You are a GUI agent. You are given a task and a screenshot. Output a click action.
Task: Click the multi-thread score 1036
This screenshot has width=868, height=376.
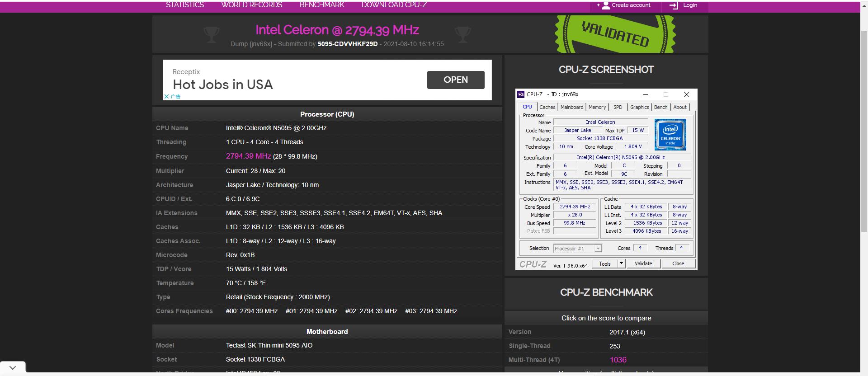point(618,360)
